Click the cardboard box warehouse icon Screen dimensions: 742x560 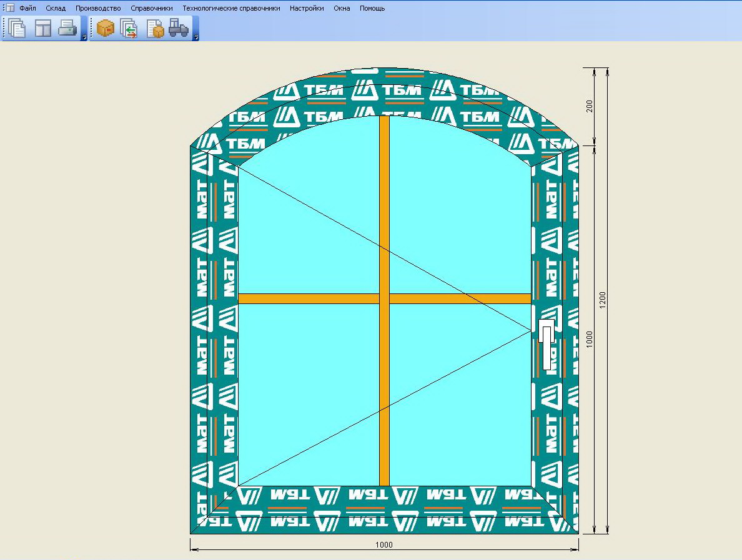point(106,28)
